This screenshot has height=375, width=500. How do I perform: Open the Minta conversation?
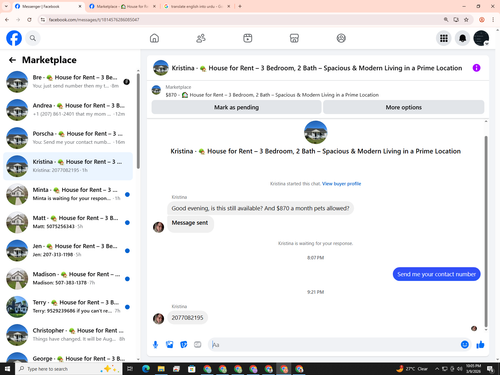pyautogui.click(x=68, y=194)
